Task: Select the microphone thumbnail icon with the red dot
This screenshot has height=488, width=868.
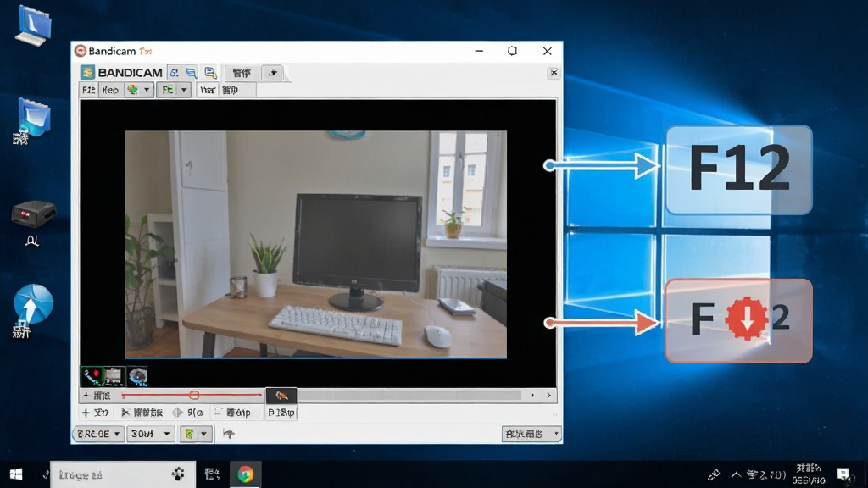Action: pos(92,376)
